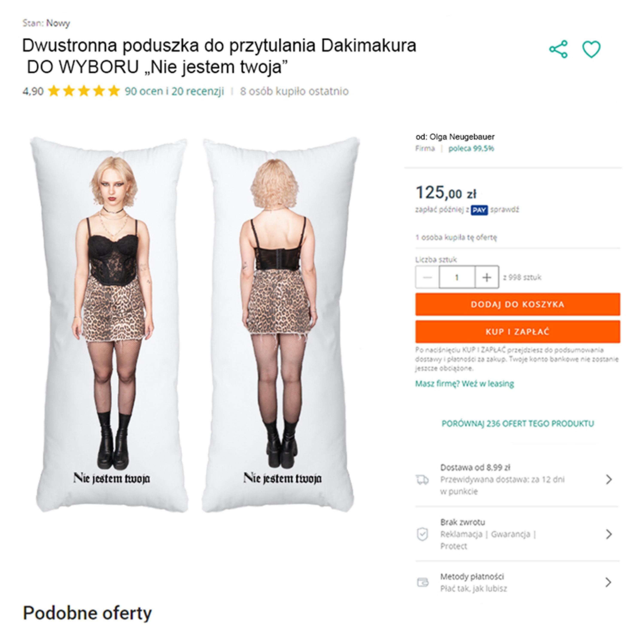Image resolution: width=644 pixels, height=644 pixels.
Task: Add offer to favorites with heart icon
Action: [592, 49]
